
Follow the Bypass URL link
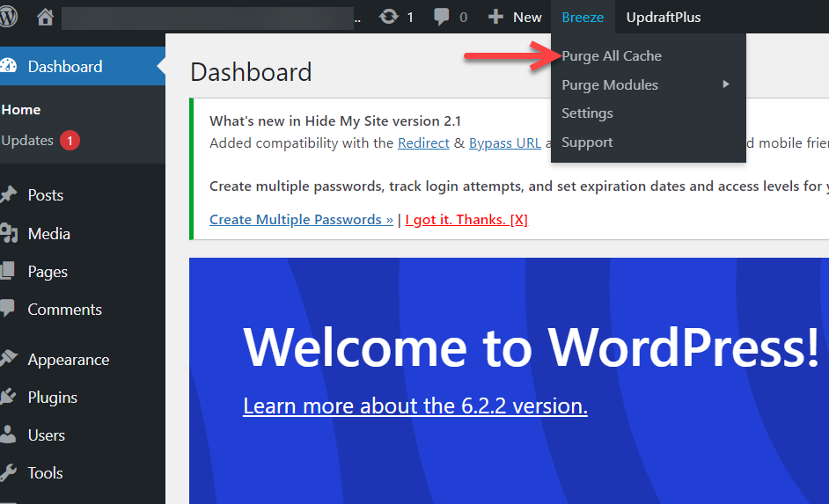[505, 142]
